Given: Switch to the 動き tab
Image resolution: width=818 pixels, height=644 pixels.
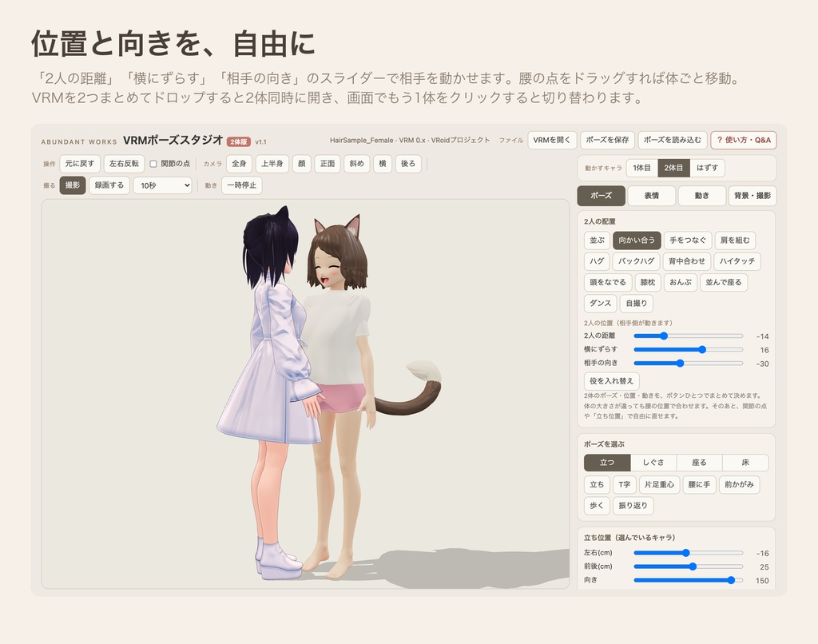Looking at the screenshot, I should pos(701,196).
